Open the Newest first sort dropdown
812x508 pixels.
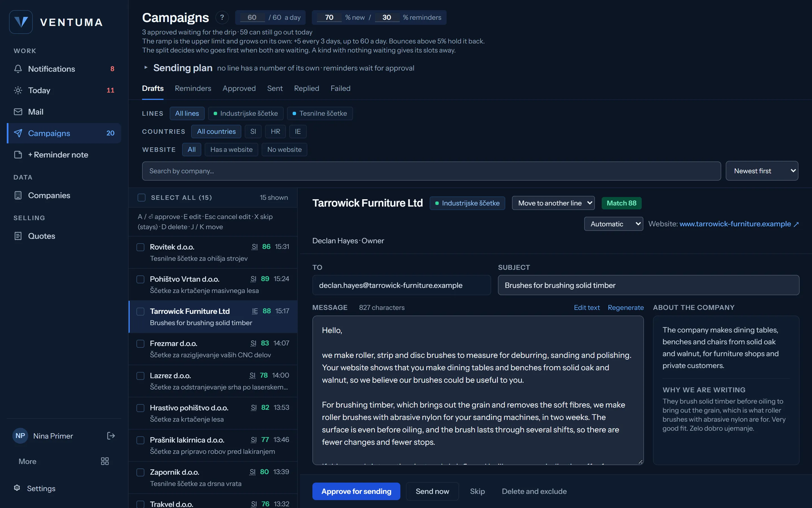[762, 171]
